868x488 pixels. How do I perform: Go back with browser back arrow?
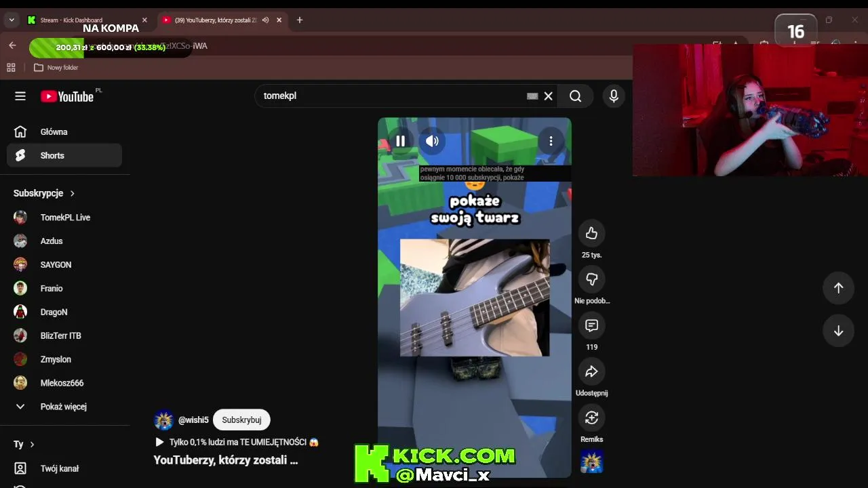coord(12,45)
